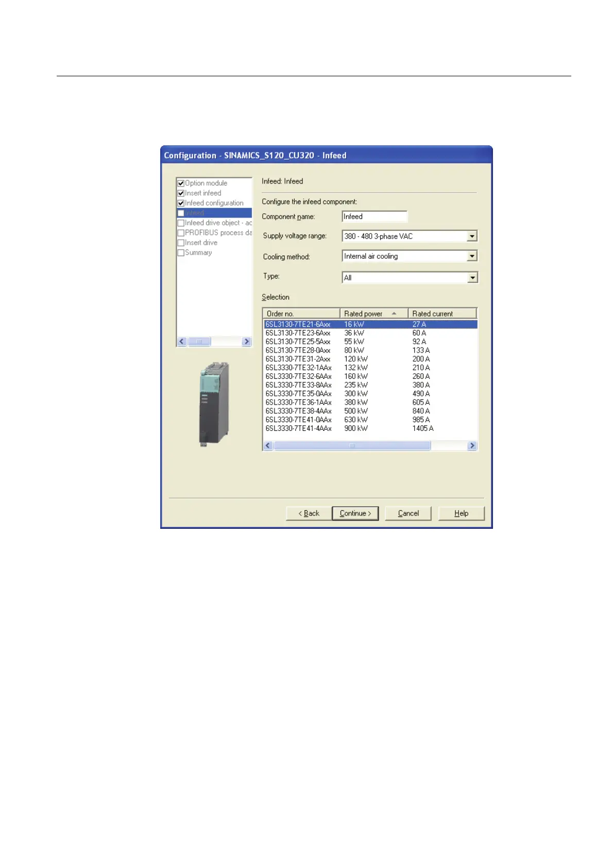Image resolution: width=613 pixels, height=868 pixels.
Task: Click the 605 A rated current cell
Action: (421, 403)
